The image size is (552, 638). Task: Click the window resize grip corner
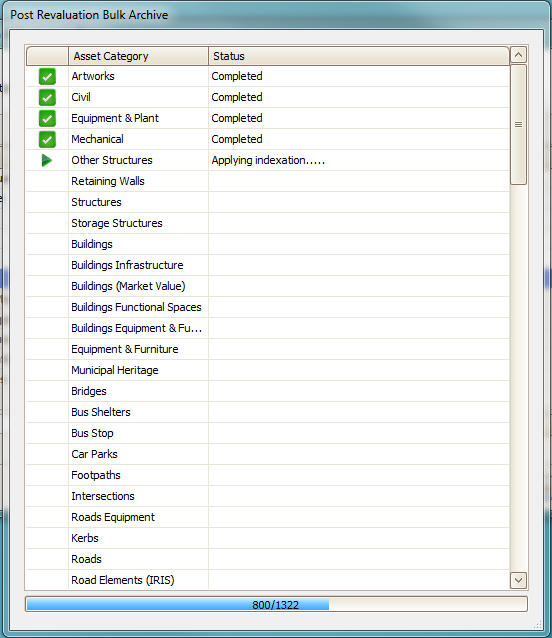pyautogui.click(x=538, y=624)
